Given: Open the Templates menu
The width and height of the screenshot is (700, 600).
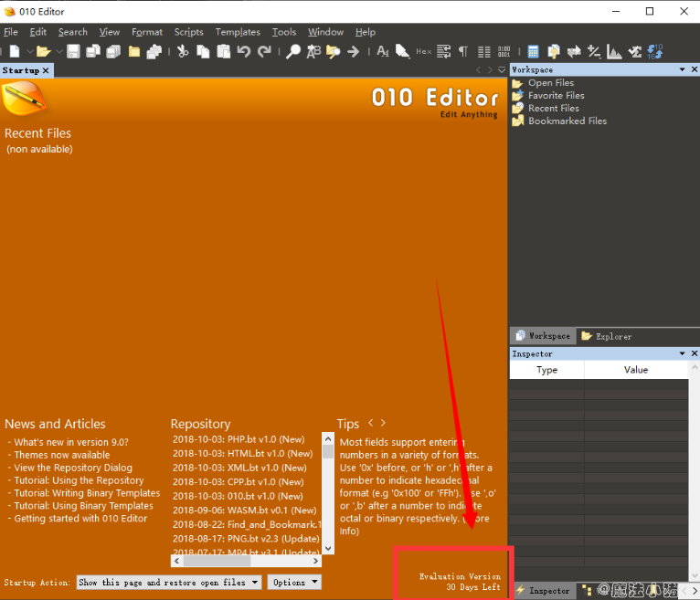Looking at the screenshot, I should pyautogui.click(x=238, y=32).
